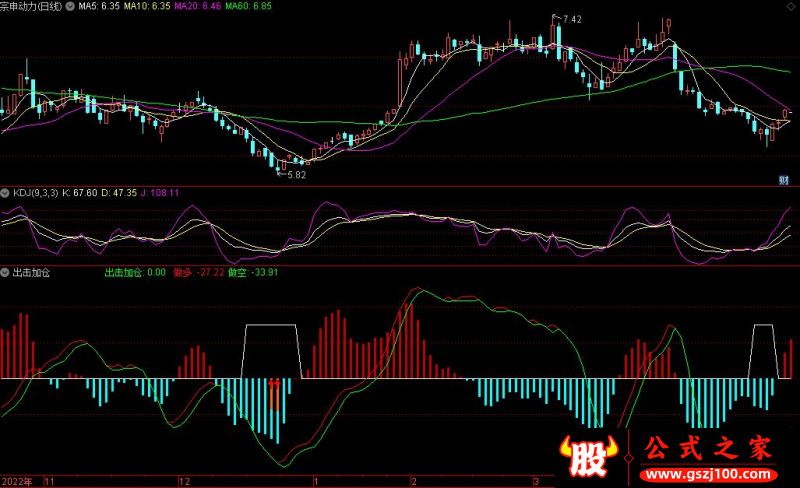Open the main chart indicator dropdown arrow
The height and width of the screenshot is (488, 800).
pos(70,7)
